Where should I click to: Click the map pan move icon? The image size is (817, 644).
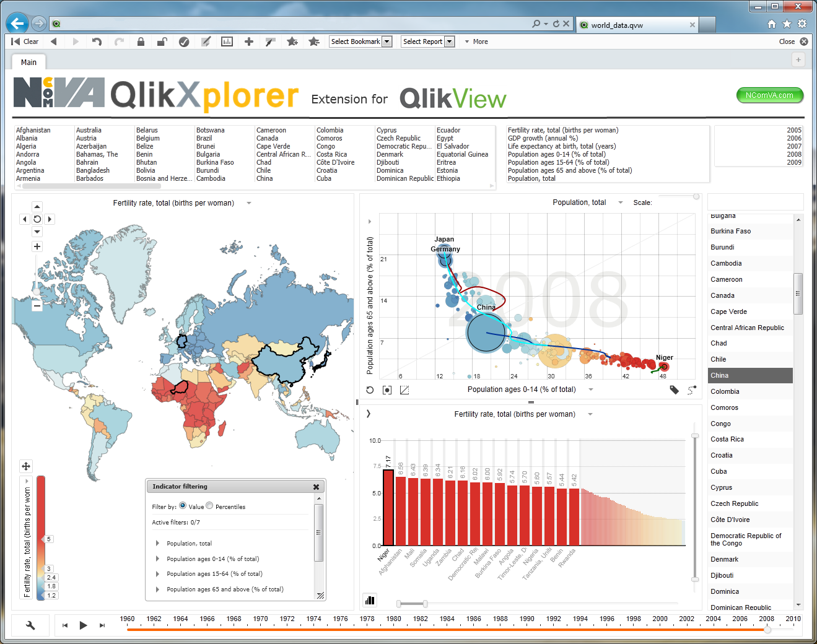[x=26, y=466]
